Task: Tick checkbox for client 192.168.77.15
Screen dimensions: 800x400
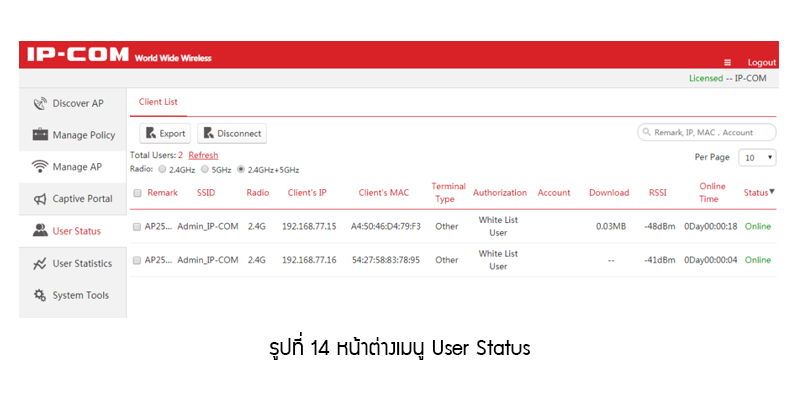Action: pyautogui.click(x=137, y=227)
